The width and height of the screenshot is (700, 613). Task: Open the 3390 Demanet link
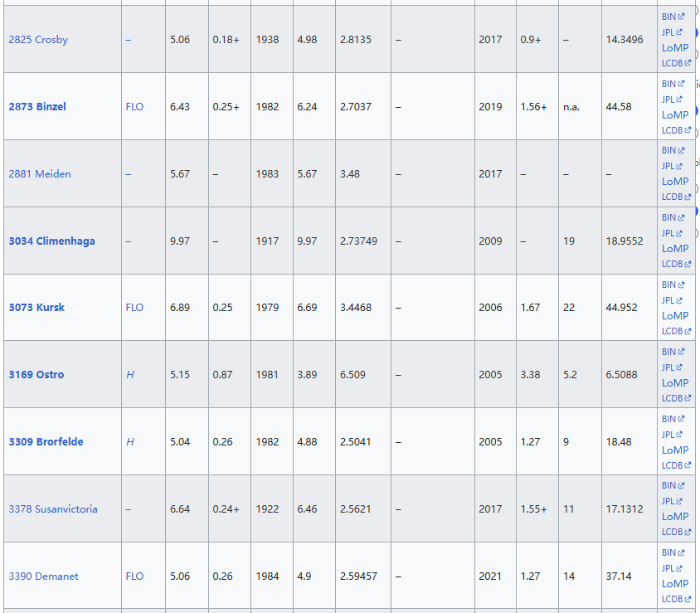(x=44, y=577)
